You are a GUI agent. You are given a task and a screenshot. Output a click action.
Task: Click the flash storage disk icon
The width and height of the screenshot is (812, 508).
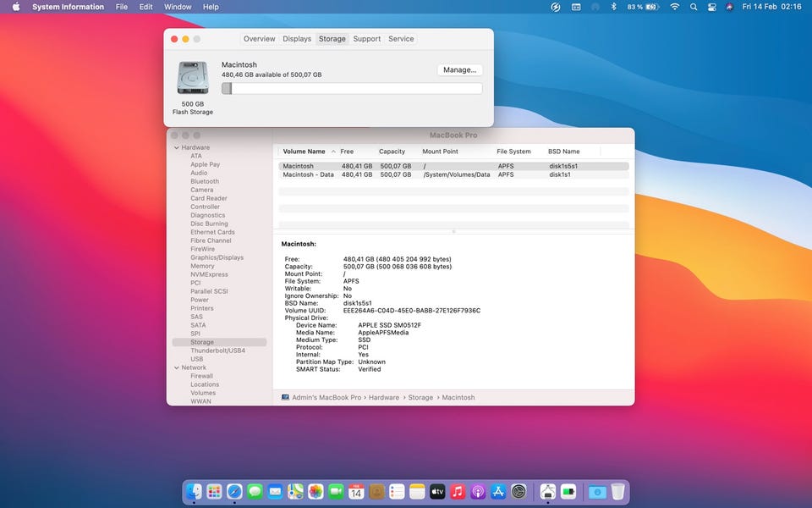pyautogui.click(x=193, y=78)
